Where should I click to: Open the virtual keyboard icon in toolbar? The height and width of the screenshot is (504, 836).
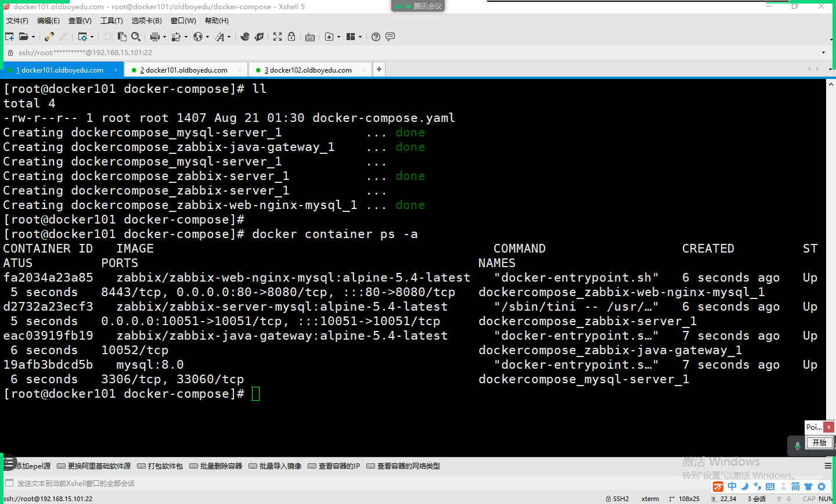[310, 37]
